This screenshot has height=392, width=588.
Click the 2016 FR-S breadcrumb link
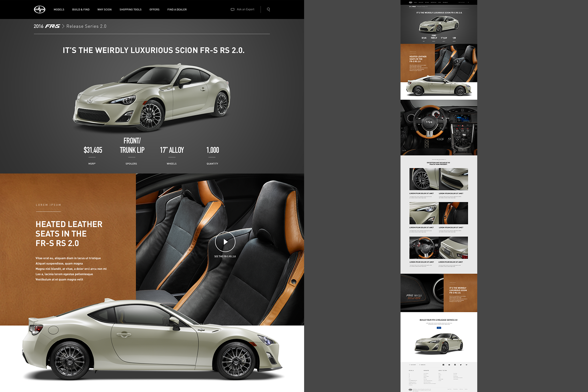point(47,26)
